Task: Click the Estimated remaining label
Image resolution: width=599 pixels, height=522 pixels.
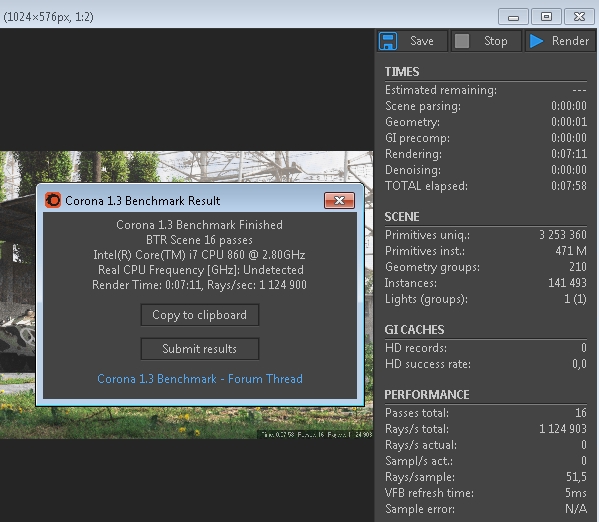Action: 441,90
